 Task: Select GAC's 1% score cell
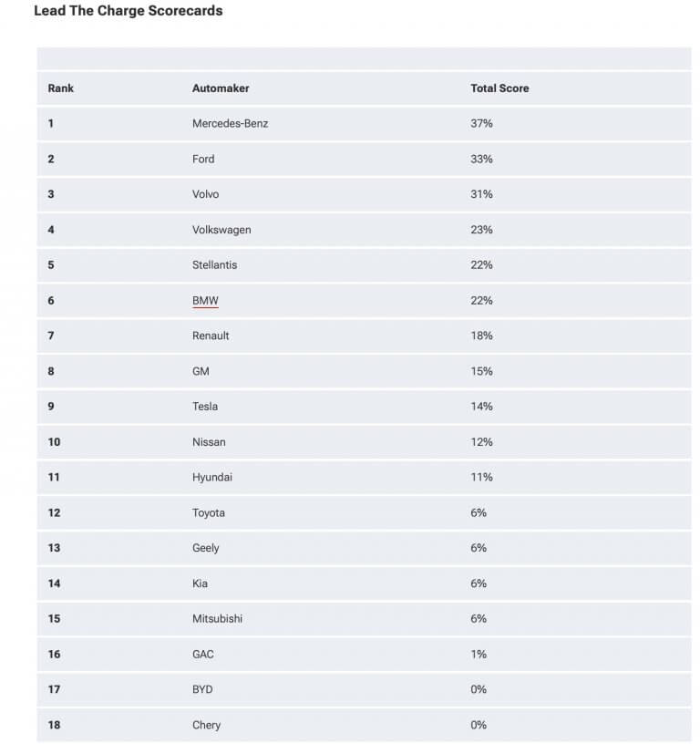(479, 654)
